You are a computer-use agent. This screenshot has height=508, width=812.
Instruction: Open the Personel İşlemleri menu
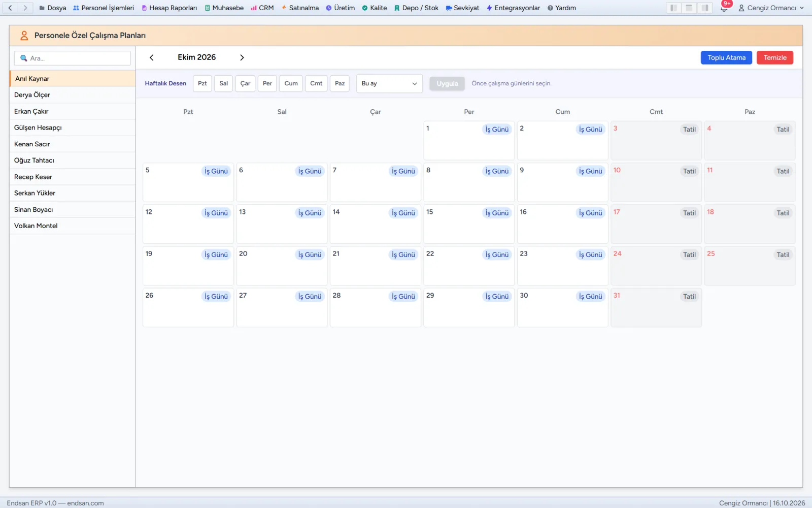pos(104,8)
